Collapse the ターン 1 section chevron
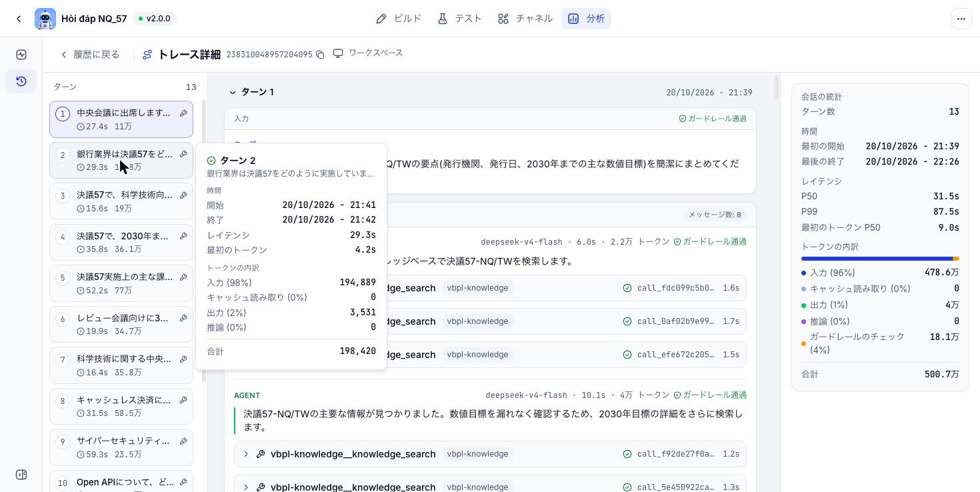Viewport: 980px width, 492px height. pos(233,92)
